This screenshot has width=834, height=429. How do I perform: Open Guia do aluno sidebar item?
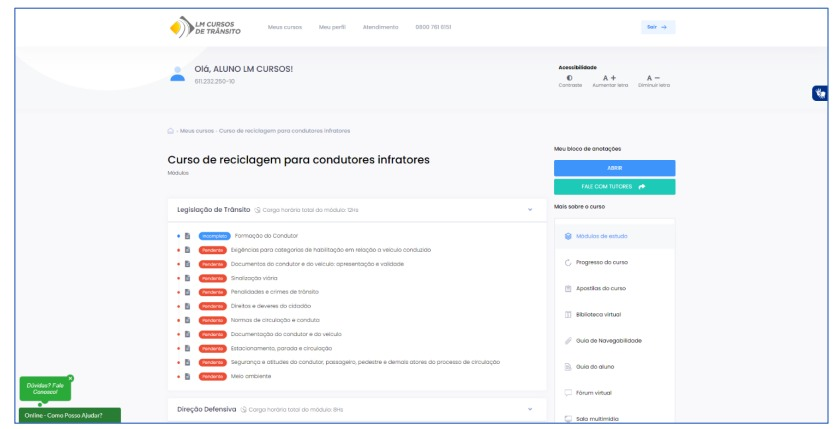(595, 367)
